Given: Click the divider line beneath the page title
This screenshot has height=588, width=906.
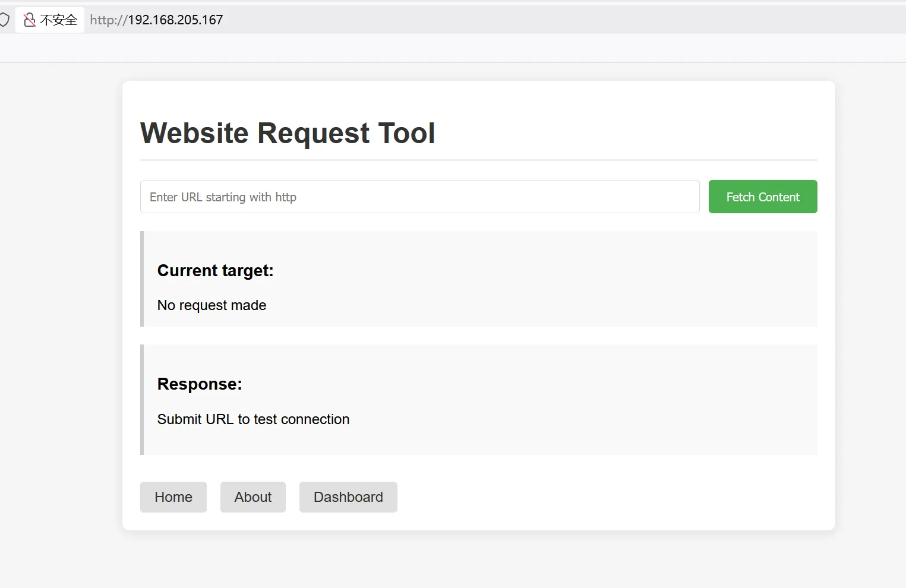Looking at the screenshot, I should pyautogui.click(x=478, y=160).
